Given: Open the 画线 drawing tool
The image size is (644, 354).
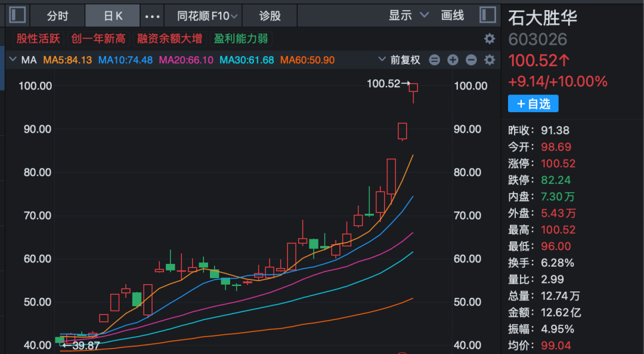Looking at the screenshot, I should pos(453,16).
